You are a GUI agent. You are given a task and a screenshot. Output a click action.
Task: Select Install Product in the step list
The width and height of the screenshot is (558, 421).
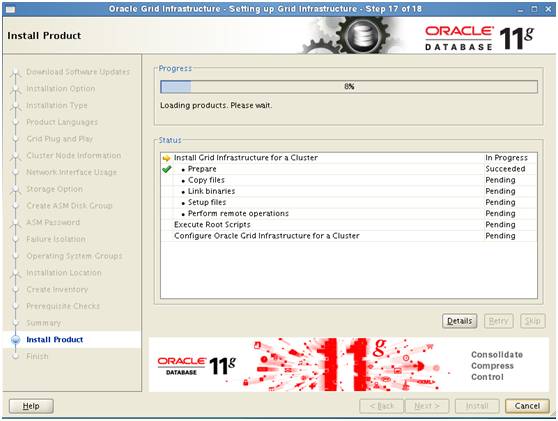point(55,340)
